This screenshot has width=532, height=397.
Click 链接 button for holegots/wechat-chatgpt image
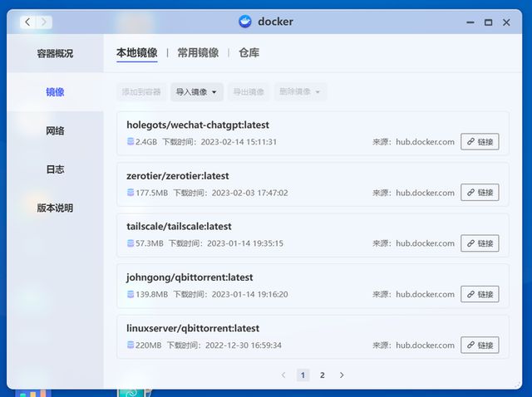(480, 142)
